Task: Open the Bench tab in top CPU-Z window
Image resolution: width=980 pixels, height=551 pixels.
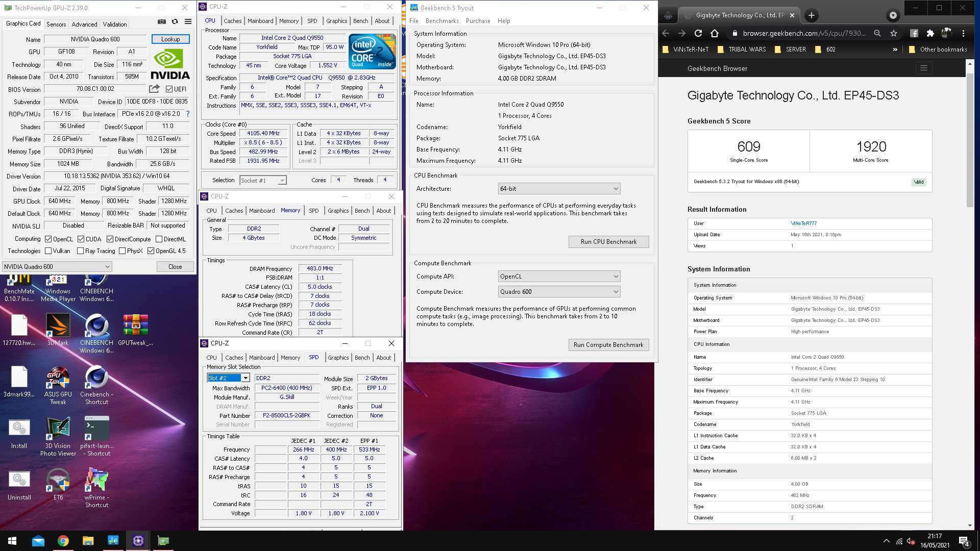Action: tap(360, 21)
